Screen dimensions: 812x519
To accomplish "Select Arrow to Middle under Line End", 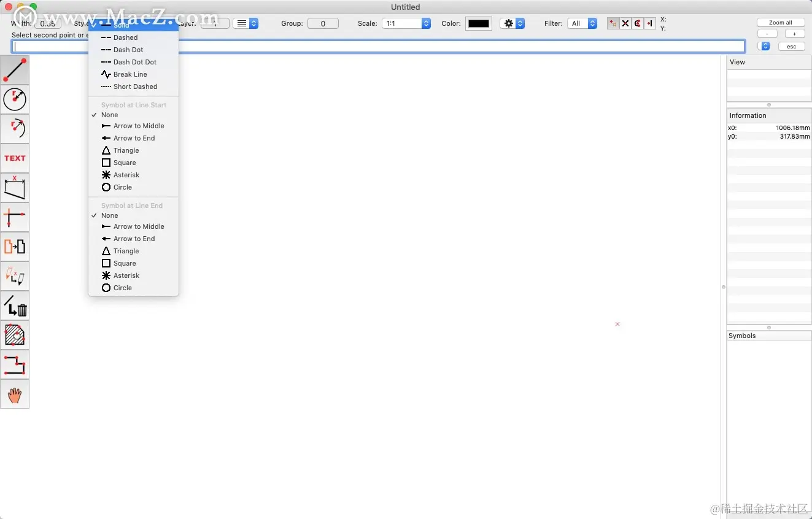I will [x=133, y=226].
